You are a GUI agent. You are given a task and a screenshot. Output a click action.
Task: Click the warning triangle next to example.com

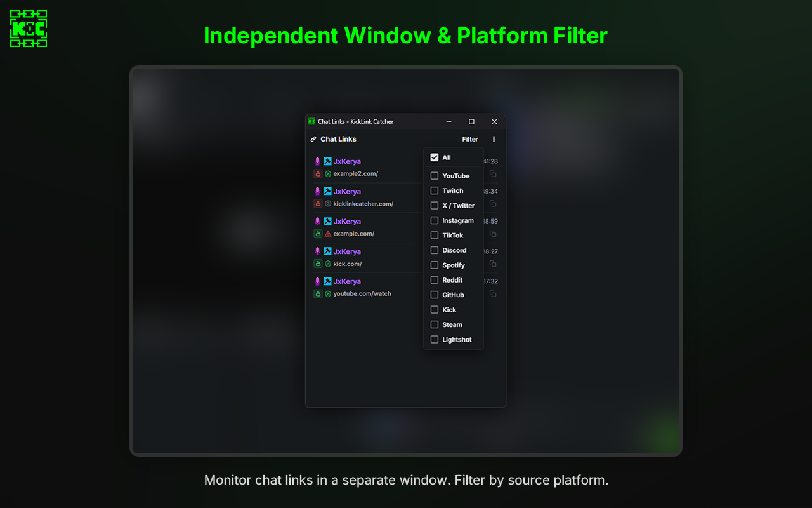click(329, 234)
